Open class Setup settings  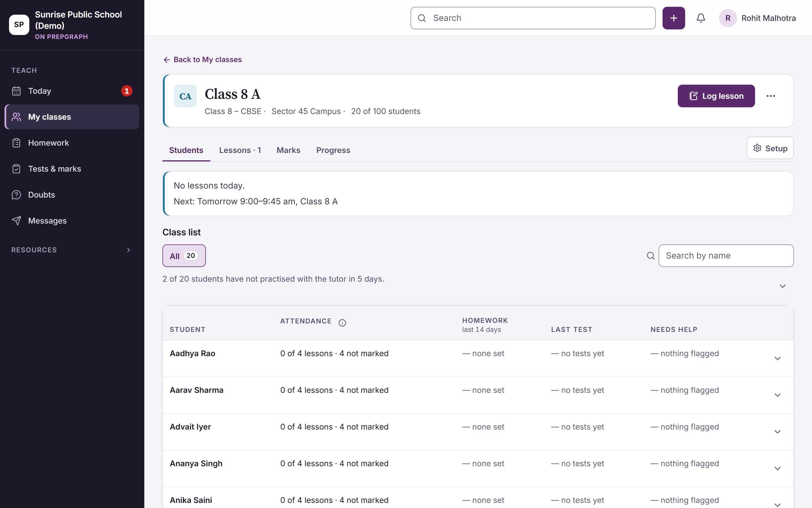[x=770, y=148]
